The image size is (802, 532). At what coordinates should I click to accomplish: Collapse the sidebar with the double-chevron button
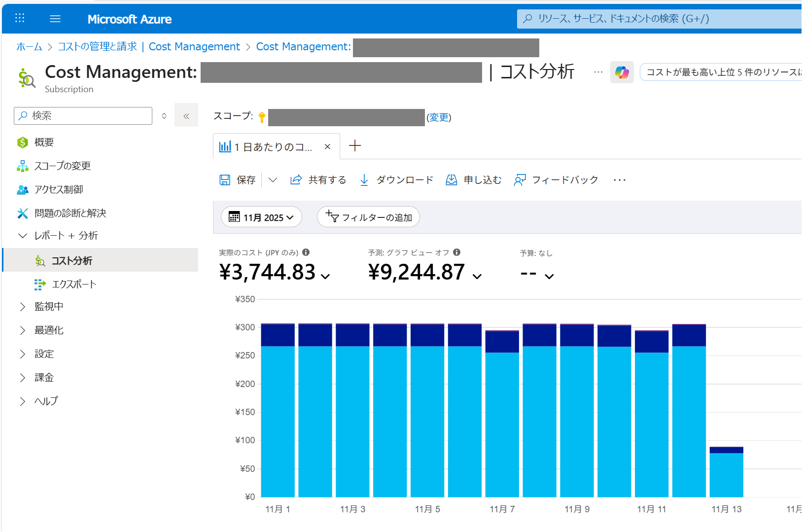point(186,116)
